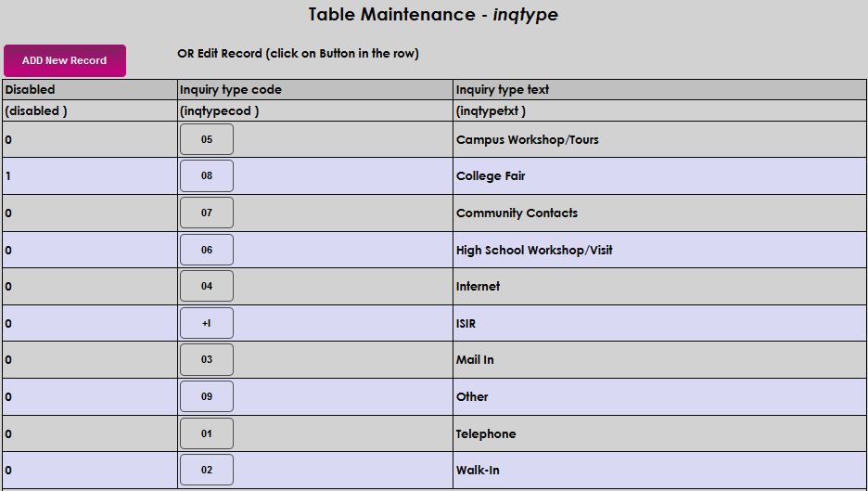Select the Mail In text

475,359
